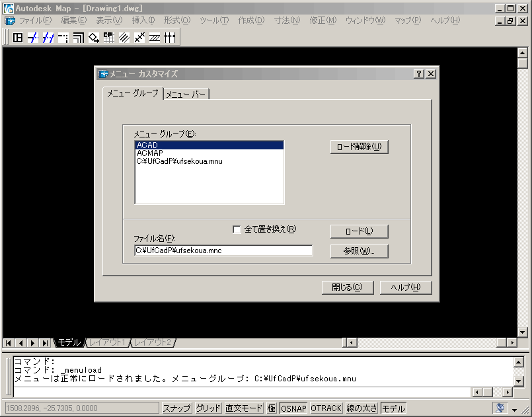Toggle 線の太さ in the status bar
The width and height of the screenshot is (532, 417).
(x=361, y=408)
